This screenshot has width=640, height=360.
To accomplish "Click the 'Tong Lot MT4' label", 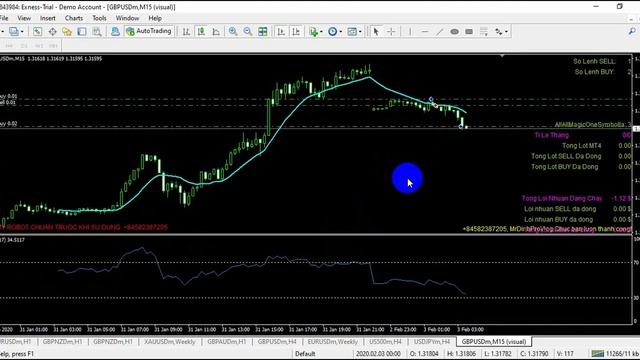I will click(582, 146).
